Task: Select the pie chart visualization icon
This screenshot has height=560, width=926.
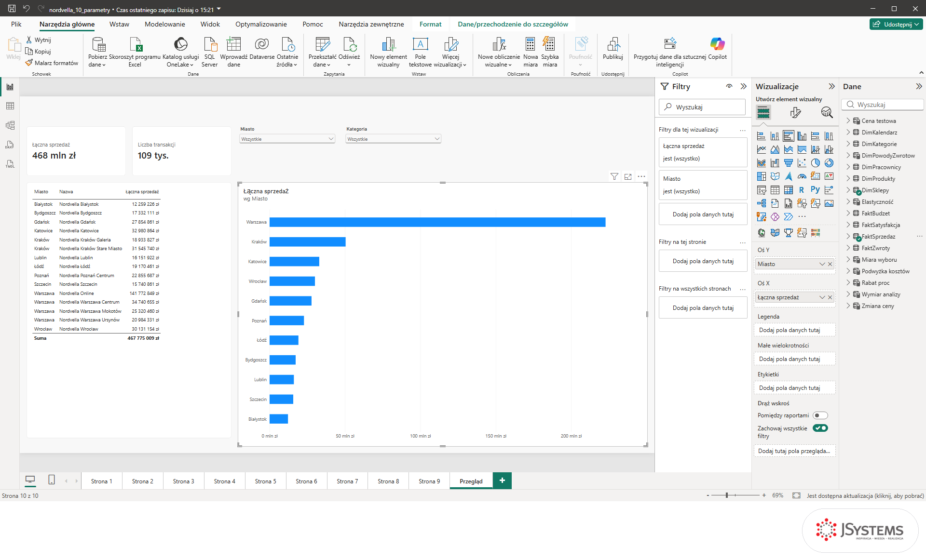Action: click(x=815, y=163)
